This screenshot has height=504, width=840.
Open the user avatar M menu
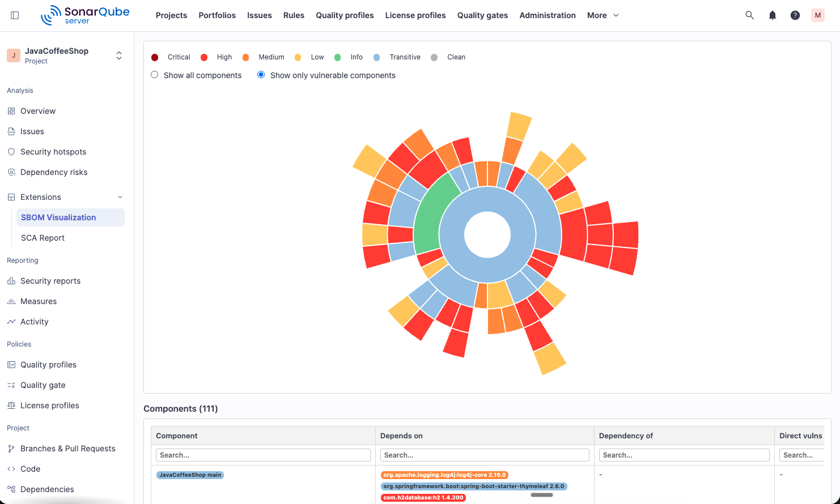click(x=818, y=15)
